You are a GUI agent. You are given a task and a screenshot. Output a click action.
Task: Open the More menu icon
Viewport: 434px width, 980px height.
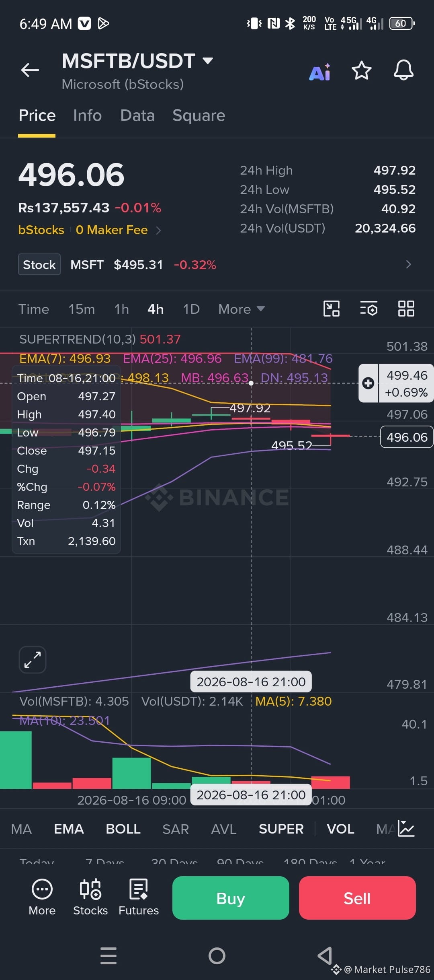pos(42,898)
